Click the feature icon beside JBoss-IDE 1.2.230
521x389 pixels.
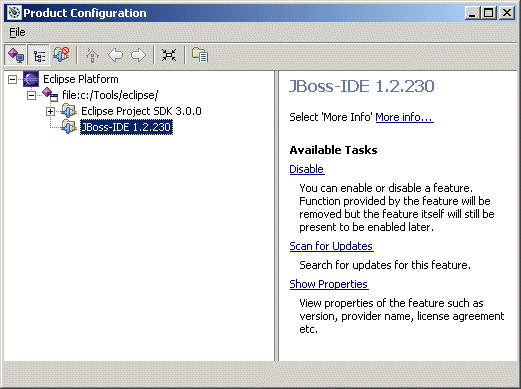[x=69, y=127]
